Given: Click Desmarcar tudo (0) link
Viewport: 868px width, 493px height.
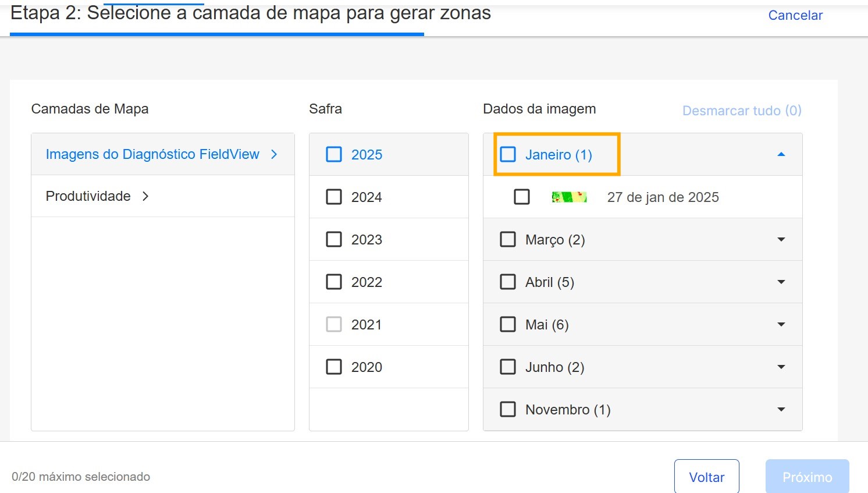Looking at the screenshot, I should [742, 111].
